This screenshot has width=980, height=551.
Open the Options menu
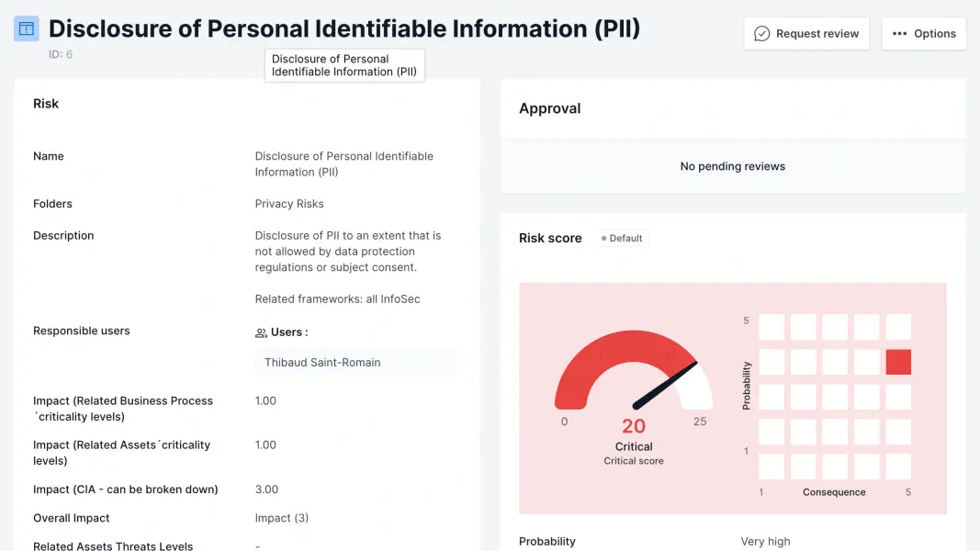[924, 34]
